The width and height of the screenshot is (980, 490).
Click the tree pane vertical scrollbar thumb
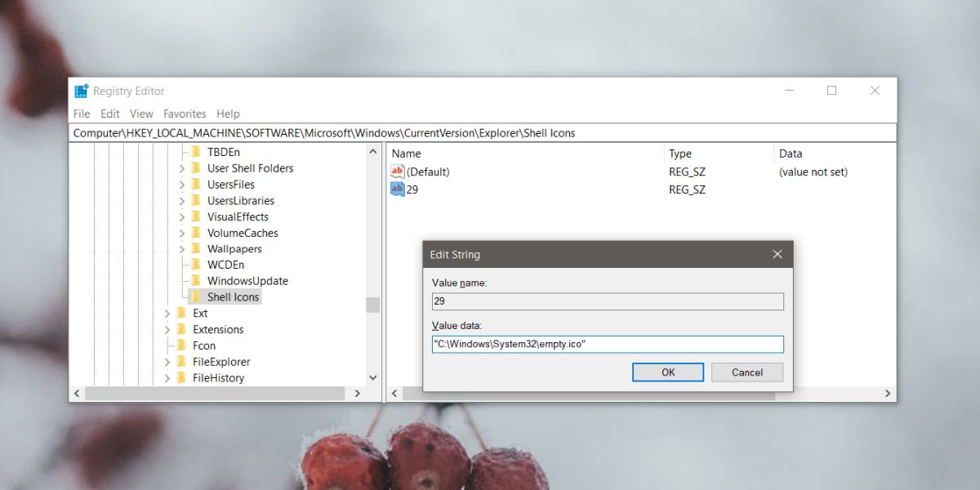[x=373, y=305]
